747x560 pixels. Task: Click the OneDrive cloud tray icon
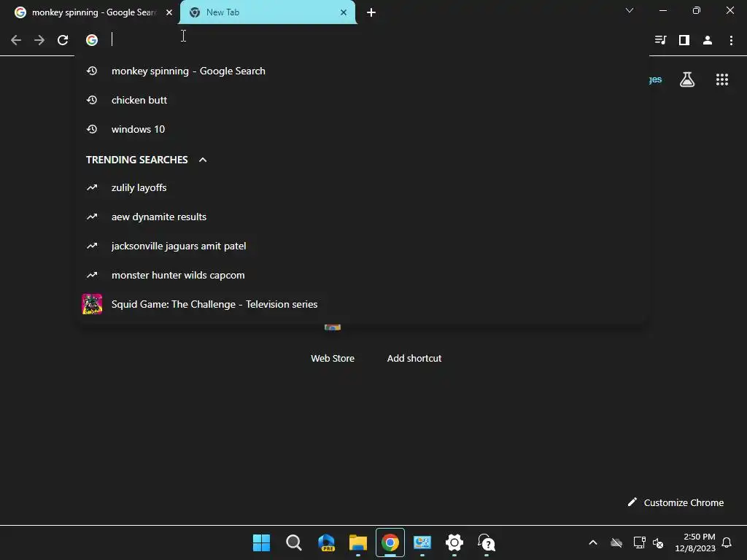616,542
